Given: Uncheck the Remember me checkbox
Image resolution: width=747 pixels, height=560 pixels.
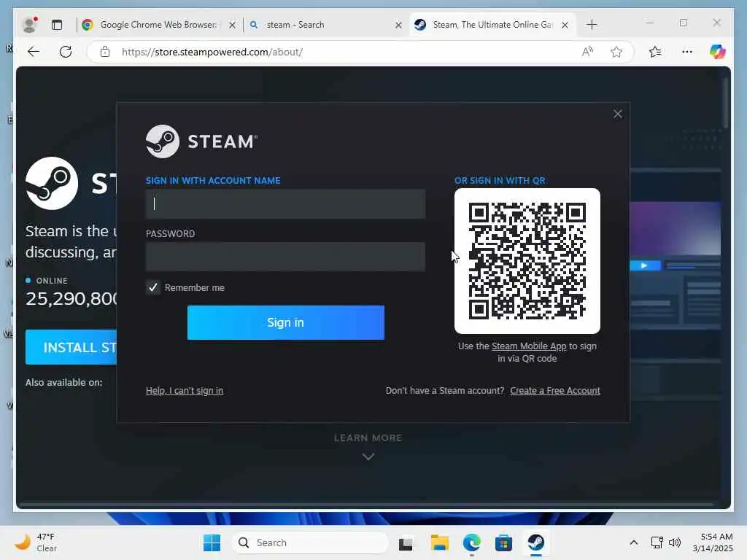Looking at the screenshot, I should point(153,287).
